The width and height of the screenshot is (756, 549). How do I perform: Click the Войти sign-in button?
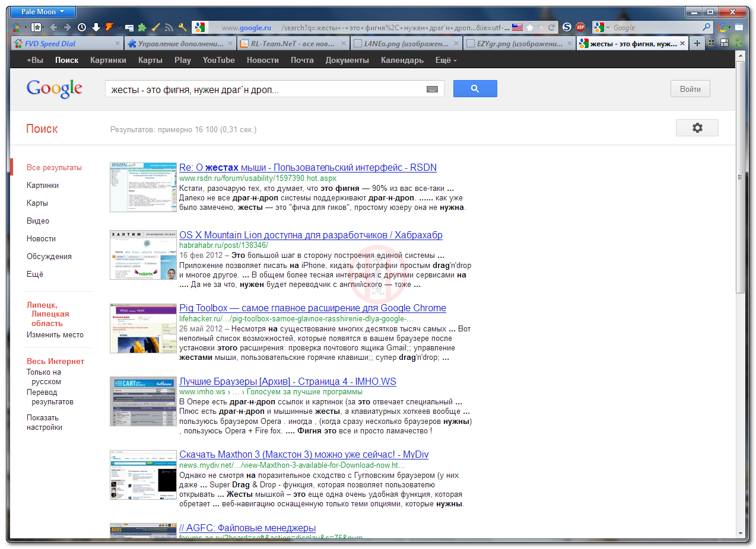pyautogui.click(x=690, y=89)
